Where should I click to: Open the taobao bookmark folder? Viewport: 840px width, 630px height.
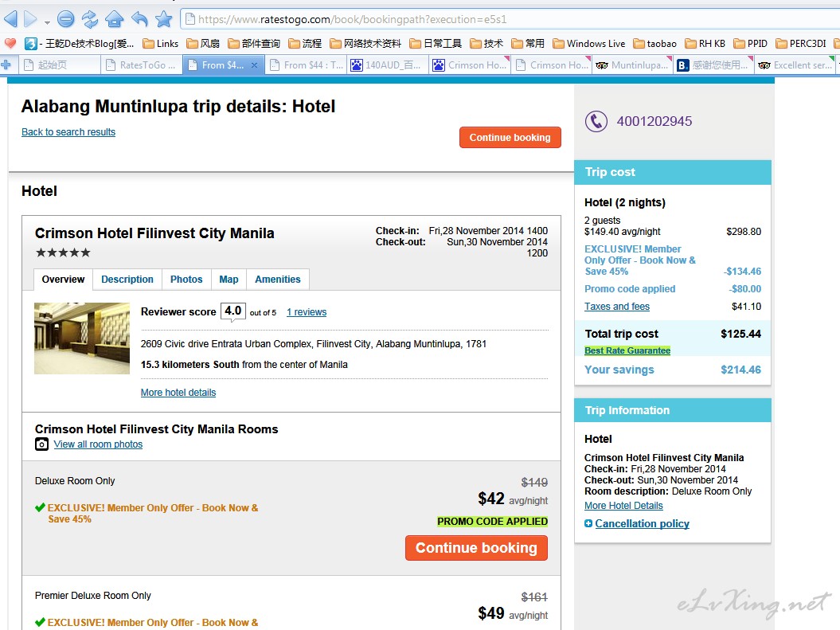click(x=654, y=43)
